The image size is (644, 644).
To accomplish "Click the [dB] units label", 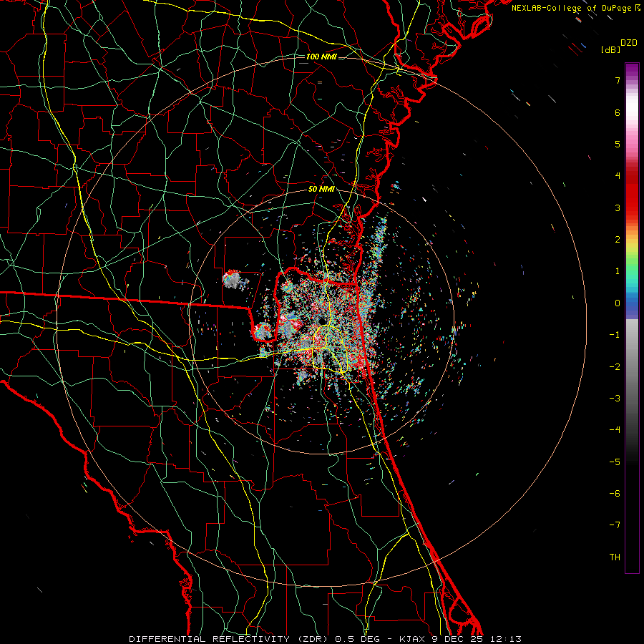I will (610, 49).
